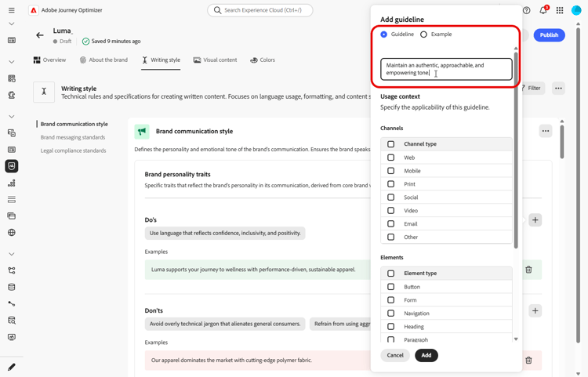Open the database search sidebar icon
The height and width of the screenshot is (377, 588).
click(12, 321)
